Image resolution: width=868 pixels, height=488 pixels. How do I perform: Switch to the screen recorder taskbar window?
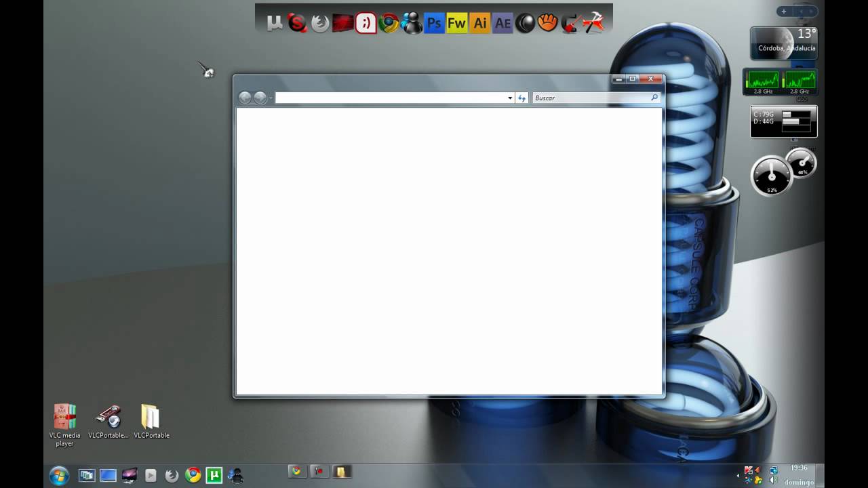[x=319, y=472]
